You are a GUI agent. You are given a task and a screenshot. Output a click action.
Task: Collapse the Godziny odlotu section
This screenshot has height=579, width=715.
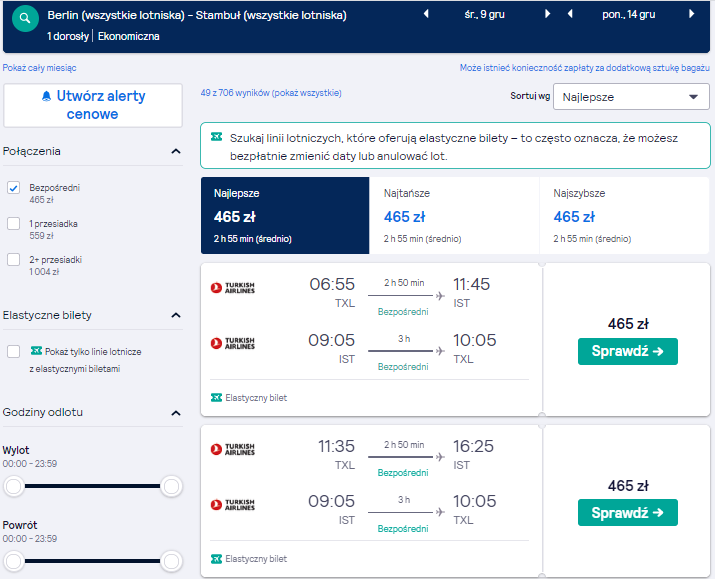coord(176,413)
